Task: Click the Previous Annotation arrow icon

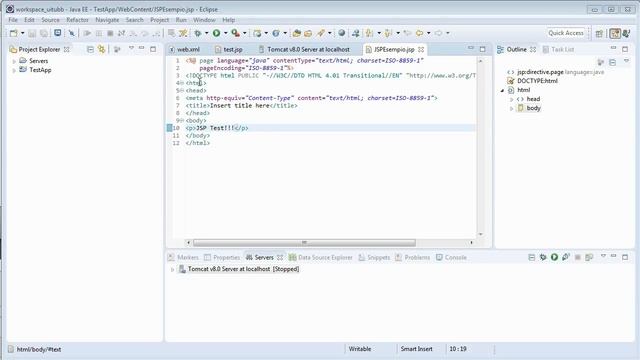Action: 388,33
